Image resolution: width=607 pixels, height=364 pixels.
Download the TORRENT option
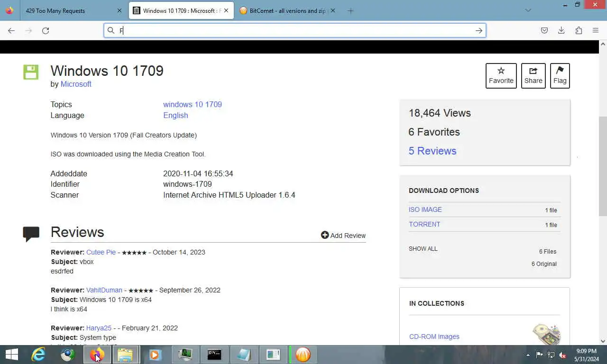pos(424,224)
